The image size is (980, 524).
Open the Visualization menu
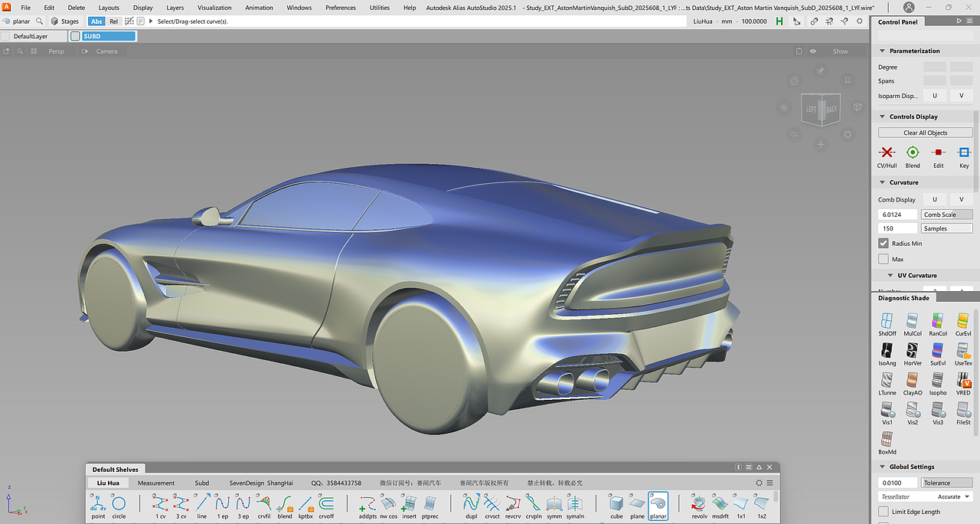coord(214,8)
